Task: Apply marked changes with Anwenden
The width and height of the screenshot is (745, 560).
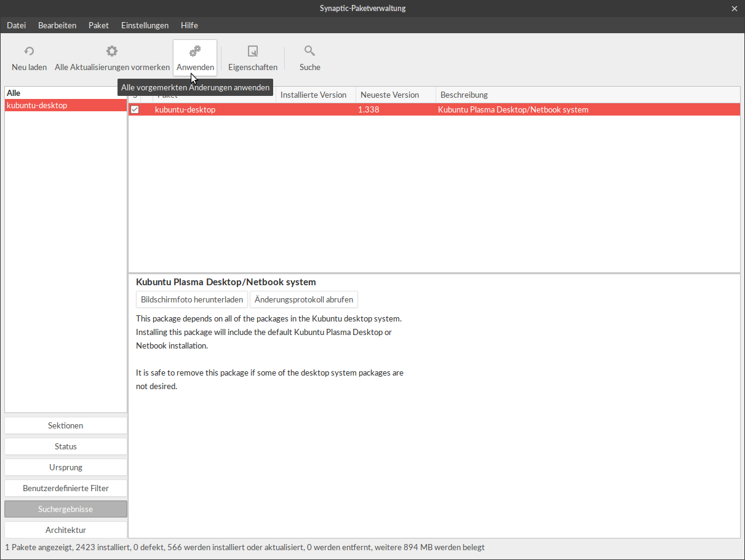Action: (x=195, y=58)
